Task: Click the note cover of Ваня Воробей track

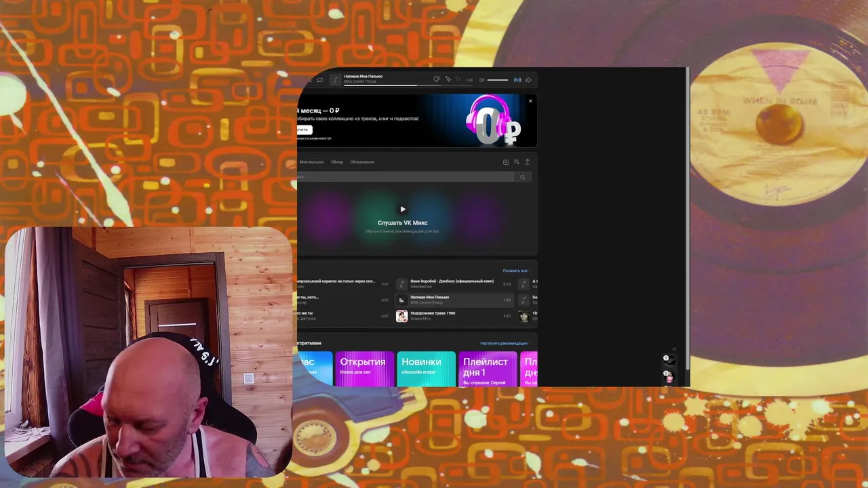Action: pos(401,284)
